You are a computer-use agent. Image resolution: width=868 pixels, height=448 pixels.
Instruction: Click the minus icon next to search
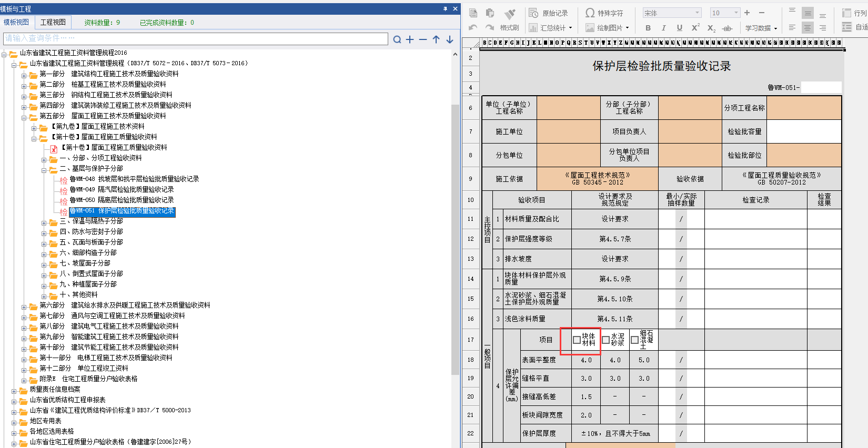423,39
